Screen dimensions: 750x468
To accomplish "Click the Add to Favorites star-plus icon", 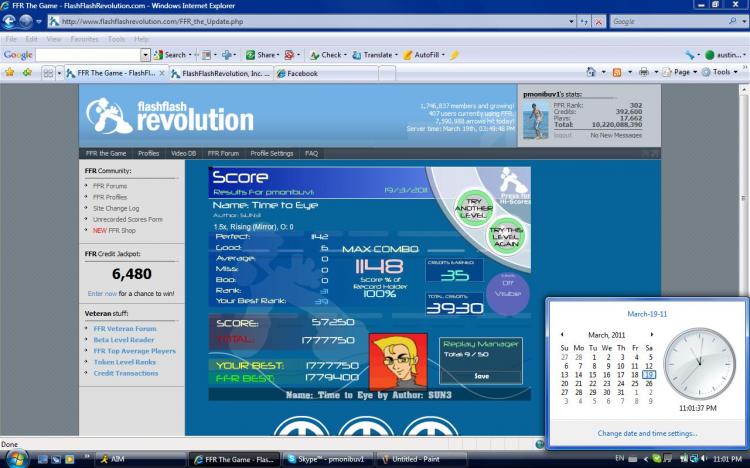I will (27, 73).
